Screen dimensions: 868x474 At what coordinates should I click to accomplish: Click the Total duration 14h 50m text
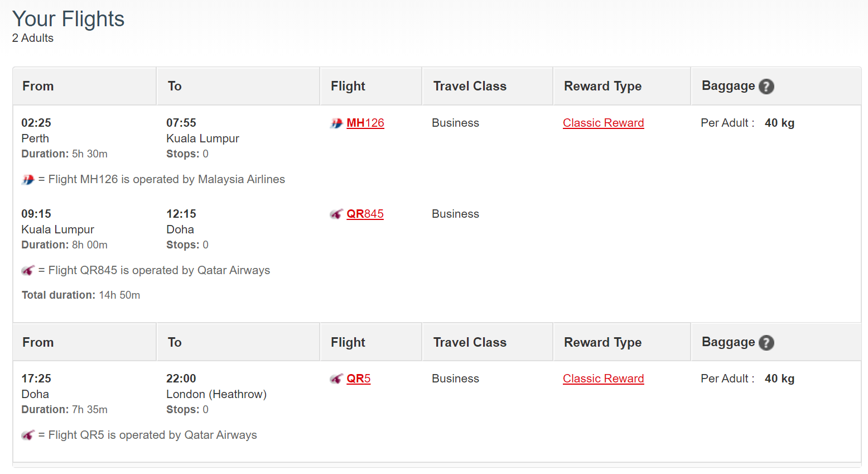click(x=81, y=295)
